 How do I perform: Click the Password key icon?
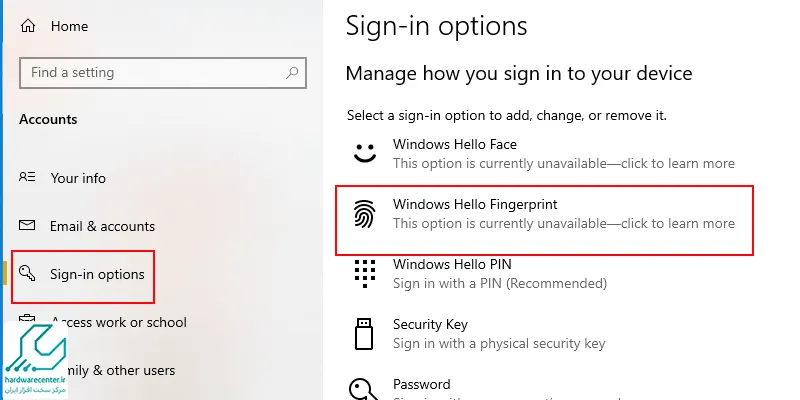click(363, 389)
